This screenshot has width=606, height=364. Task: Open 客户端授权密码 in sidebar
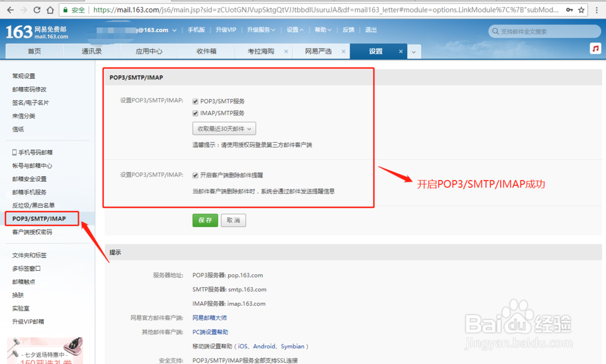(32, 232)
